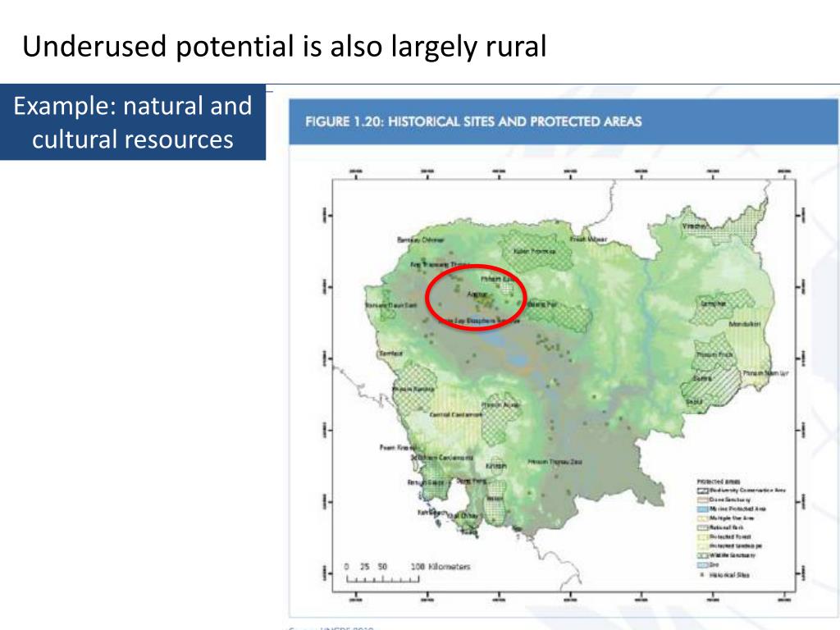Click the 'Phnom Aural' map label
The image size is (840, 630).
[501, 405]
